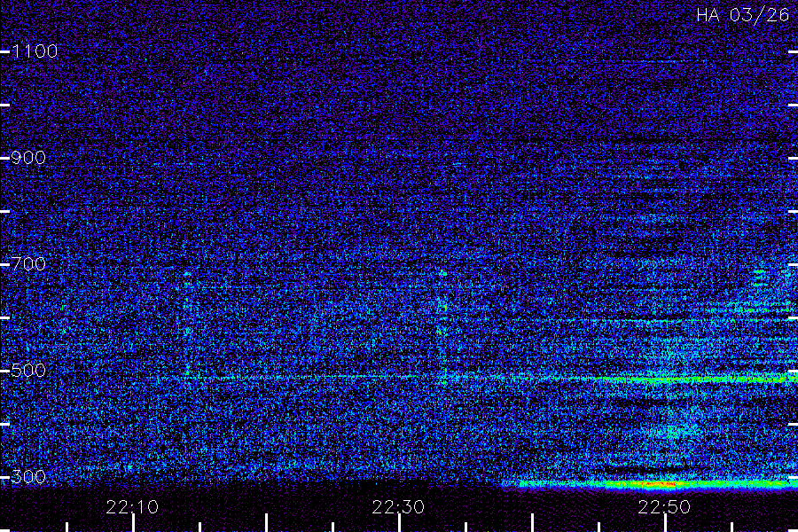The width and height of the screenshot is (798, 532).
Task: Click the 700 frequency axis label
Action: (x=28, y=264)
